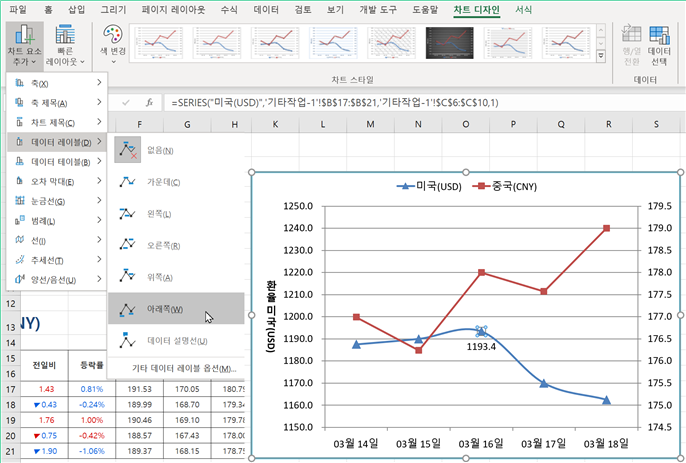Click the 03월 14일 axis label
This screenshot has height=463, width=686.
pyautogui.click(x=356, y=444)
